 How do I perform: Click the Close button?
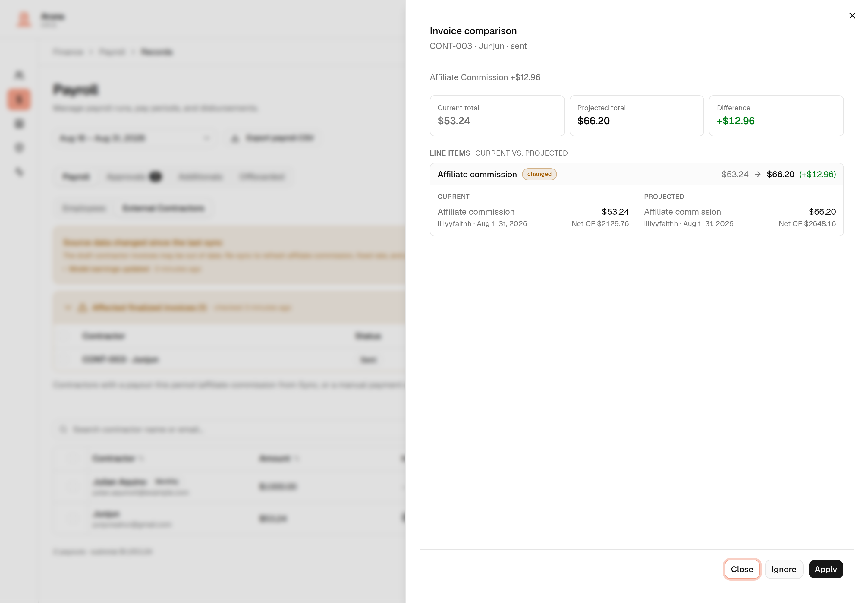(741, 569)
